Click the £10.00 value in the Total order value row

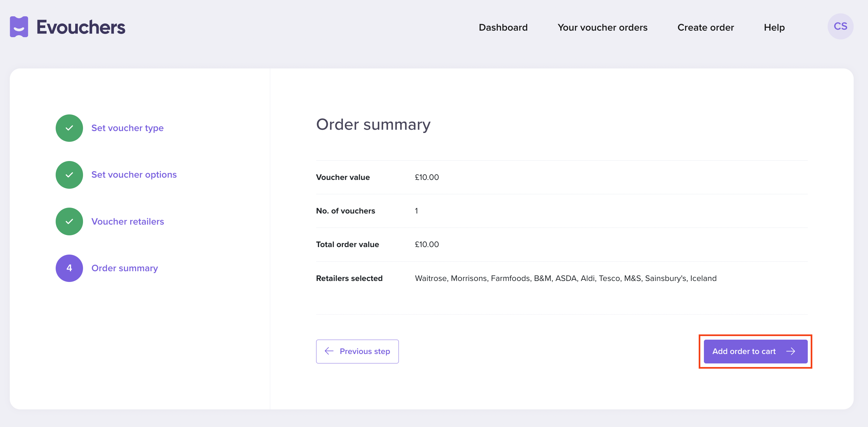(x=427, y=244)
